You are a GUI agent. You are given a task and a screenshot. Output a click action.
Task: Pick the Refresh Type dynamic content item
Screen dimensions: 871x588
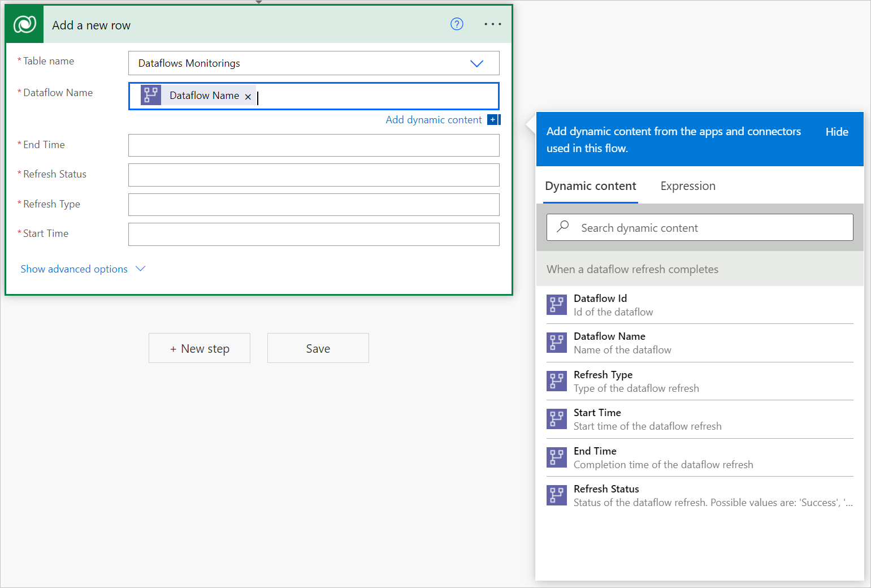pyautogui.click(x=699, y=381)
